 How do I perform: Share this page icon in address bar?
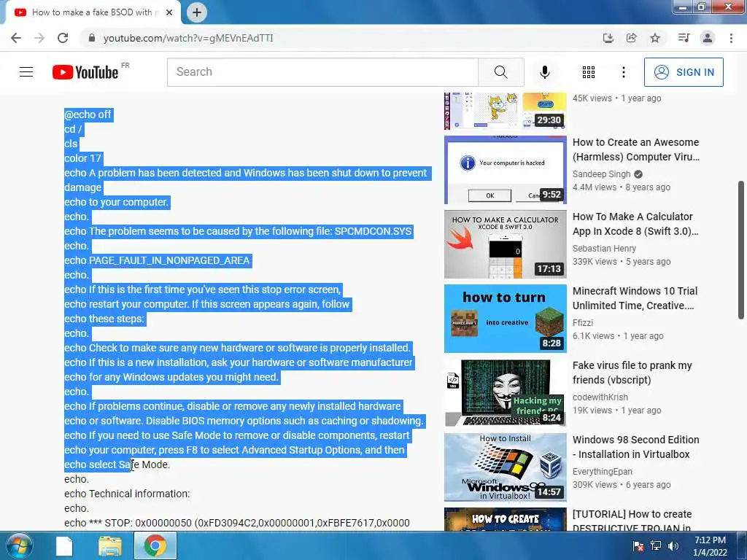(x=631, y=38)
